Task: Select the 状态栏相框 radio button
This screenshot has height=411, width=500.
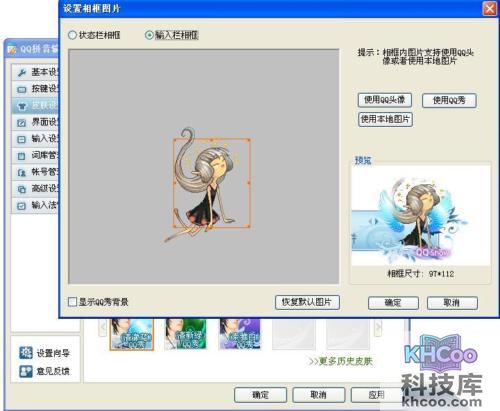Action: coord(72,35)
